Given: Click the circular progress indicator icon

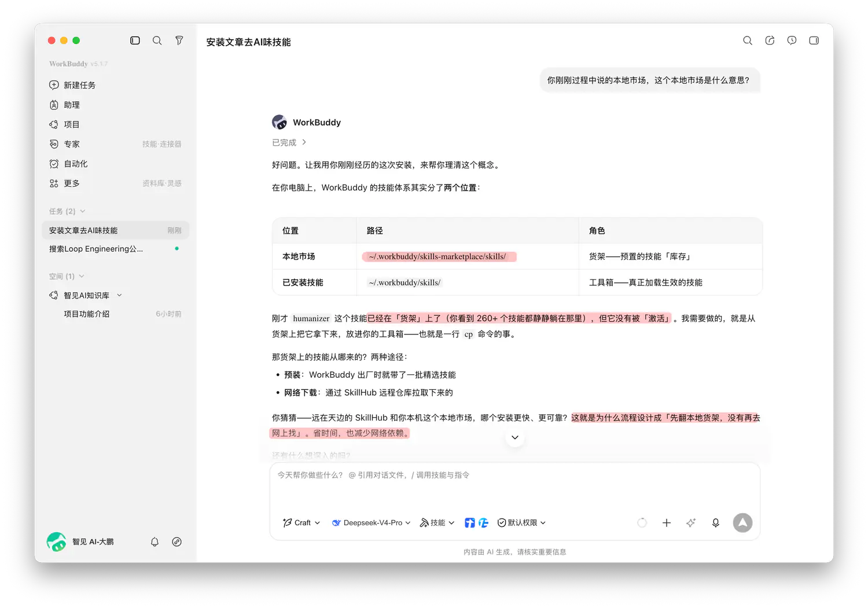Looking at the screenshot, I should point(642,523).
